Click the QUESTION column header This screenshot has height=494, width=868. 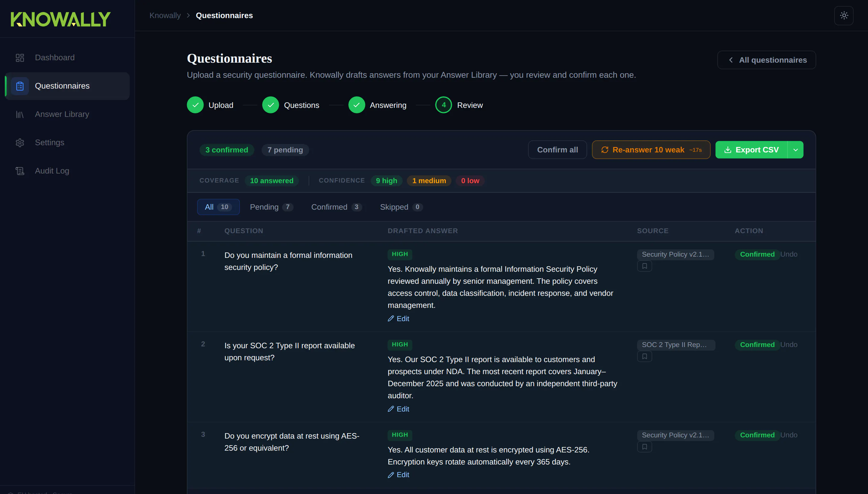[x=244, y=231]
